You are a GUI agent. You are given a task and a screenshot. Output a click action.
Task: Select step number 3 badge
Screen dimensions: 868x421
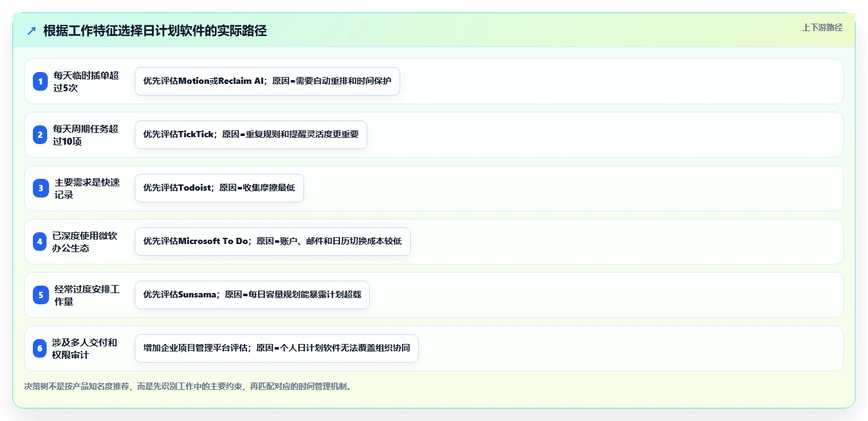[40, 188]
